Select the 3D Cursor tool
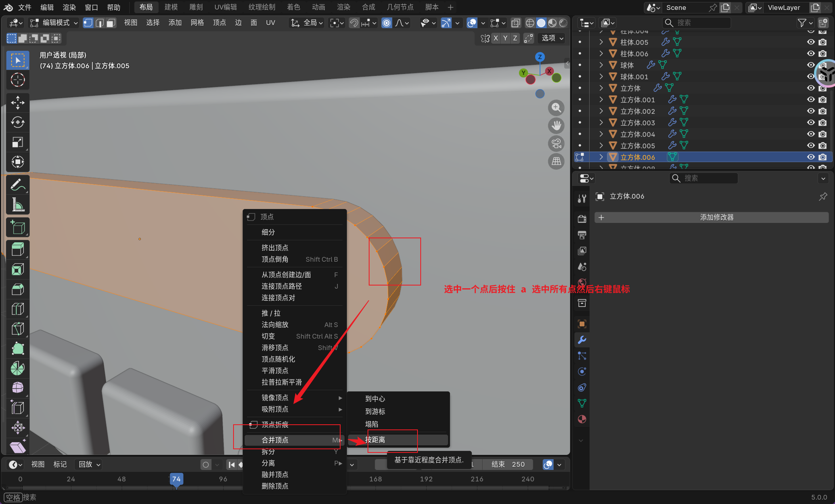The height and width of the screenshot is (504, 835). 17,80
